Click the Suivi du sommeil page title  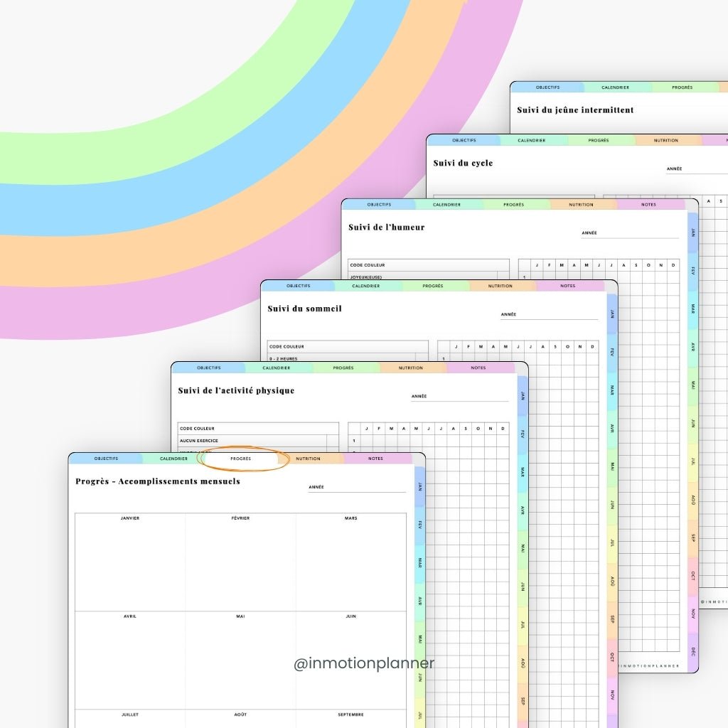point(304,309)
